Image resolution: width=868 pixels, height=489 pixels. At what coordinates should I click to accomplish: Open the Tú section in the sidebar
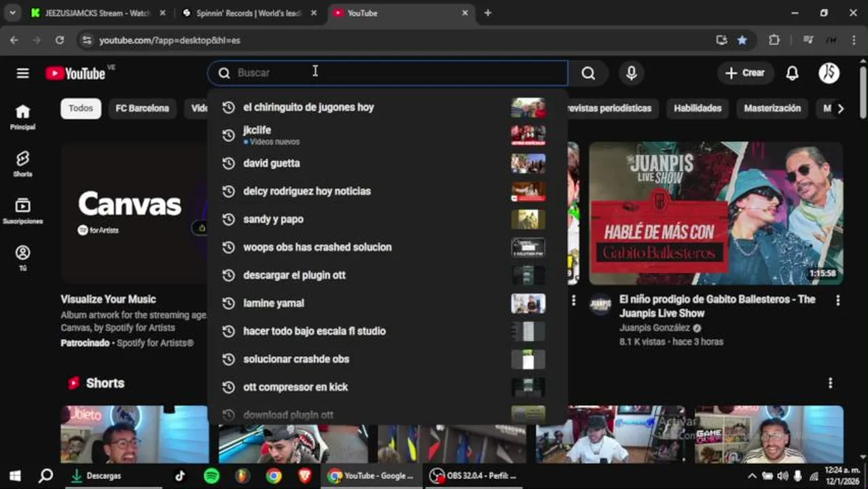(22, 258)
